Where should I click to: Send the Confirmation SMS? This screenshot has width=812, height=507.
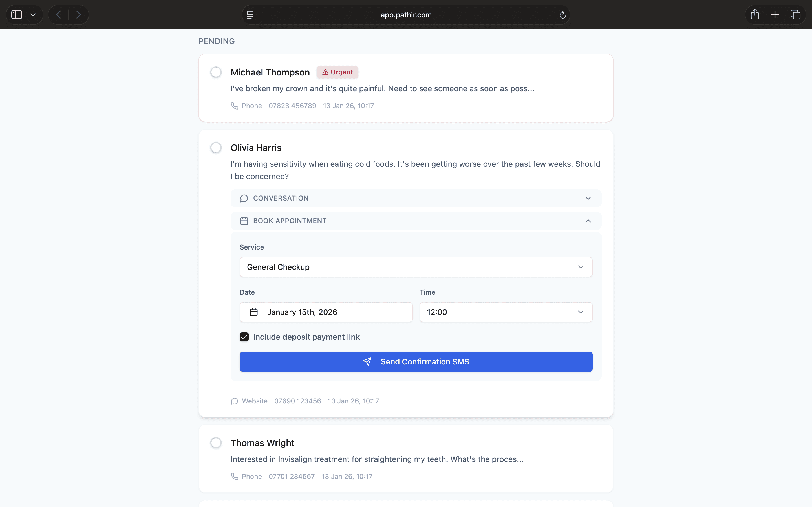(x=416, y=361)
